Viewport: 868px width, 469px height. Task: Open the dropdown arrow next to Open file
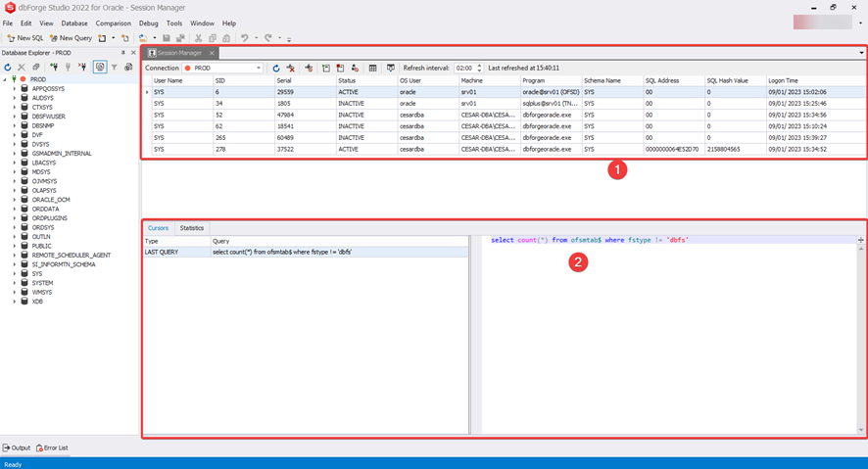tap(155, 38)
